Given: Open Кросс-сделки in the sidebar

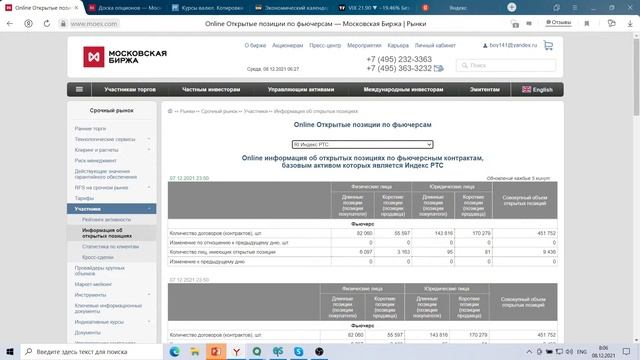Looking at the screenshot, I should pos(98,257).
